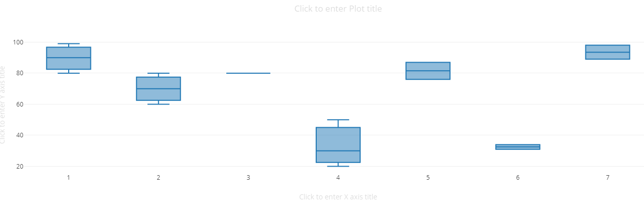Click the top whisker cap of box 4
Screen dimensions: 644x210
[x=338, y=120]
